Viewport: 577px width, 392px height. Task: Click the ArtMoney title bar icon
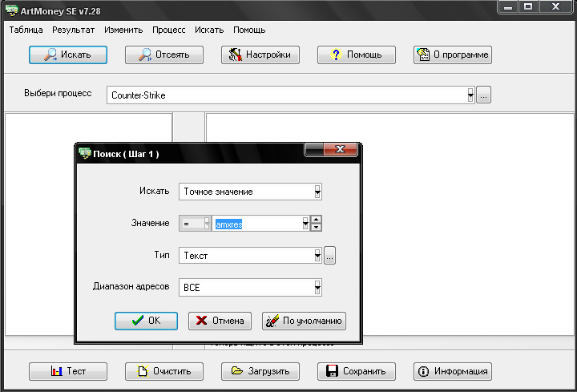tap(12, 10)
